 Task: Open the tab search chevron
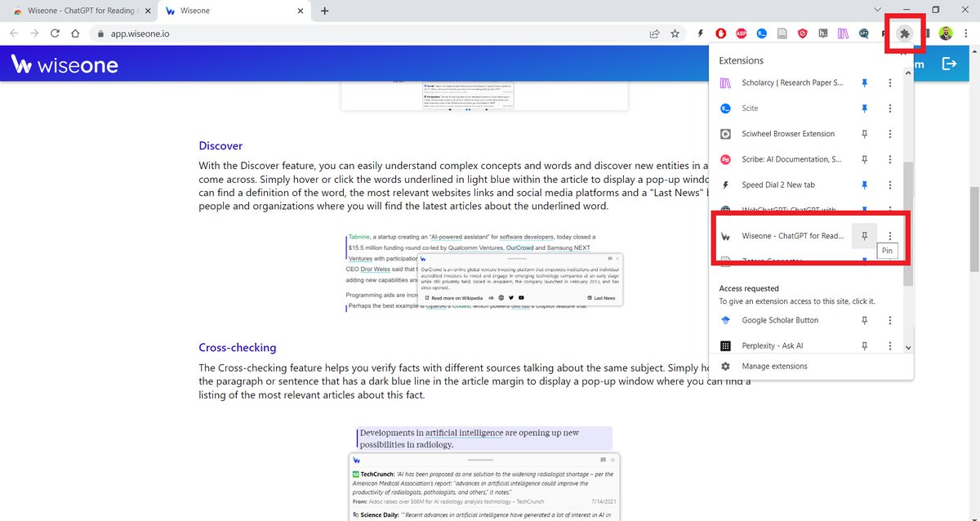point(877,10)
